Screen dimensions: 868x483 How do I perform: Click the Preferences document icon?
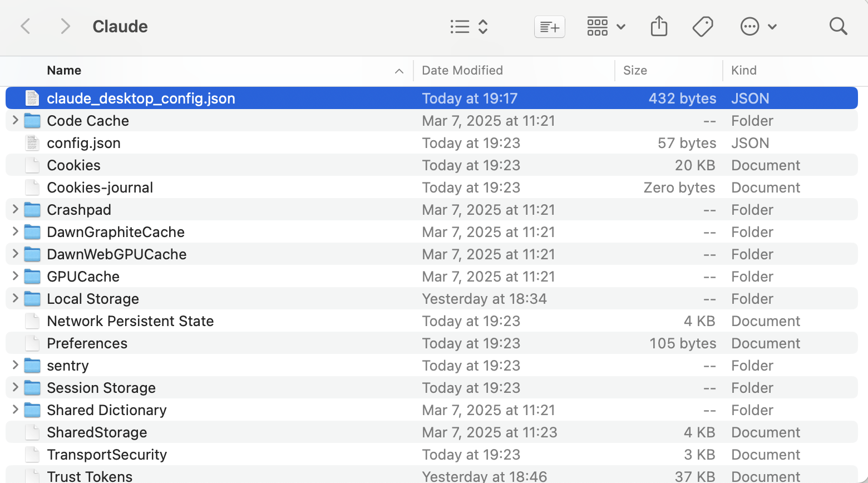[x=32, y=343]
